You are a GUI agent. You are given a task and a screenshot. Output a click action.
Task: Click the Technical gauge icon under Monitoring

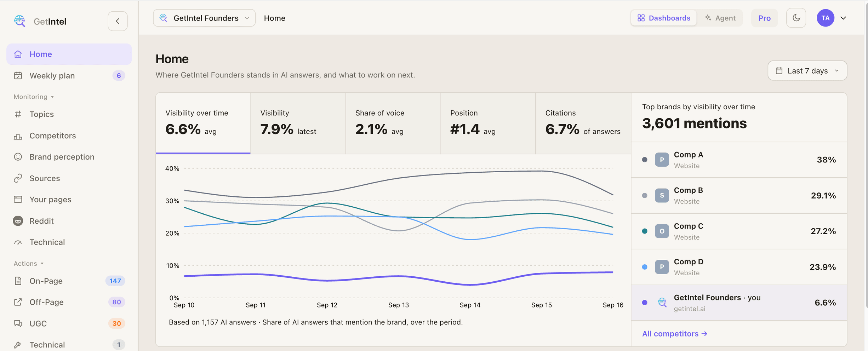(18, 242)
